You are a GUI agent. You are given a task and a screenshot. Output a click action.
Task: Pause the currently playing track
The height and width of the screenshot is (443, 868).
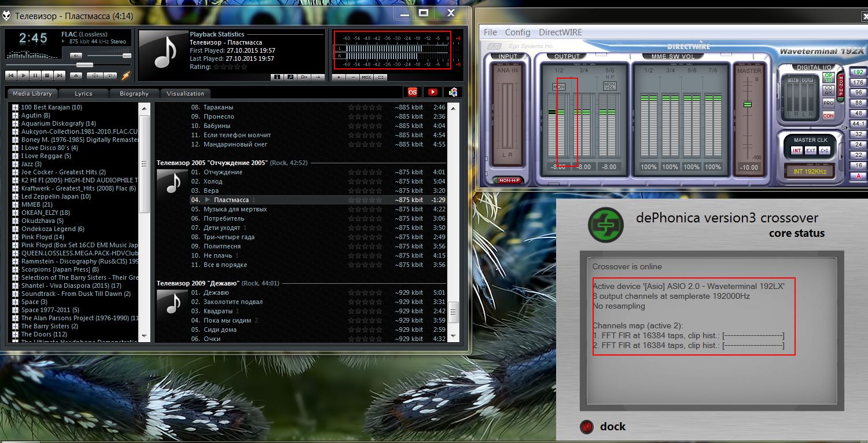point(35,75)
